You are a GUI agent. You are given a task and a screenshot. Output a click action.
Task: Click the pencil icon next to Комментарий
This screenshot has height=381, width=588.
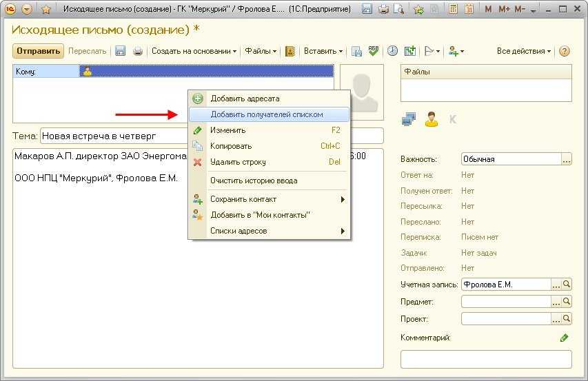[x=564, y=338]
